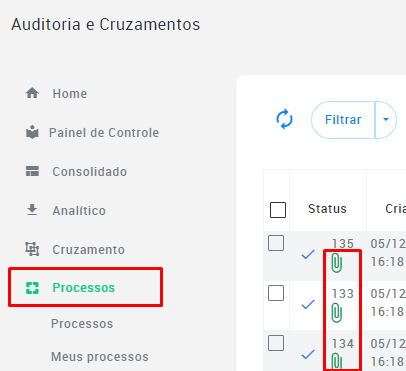
Task: Click the Home house icon
Action: pyautogui.click(x=32, y=93)
